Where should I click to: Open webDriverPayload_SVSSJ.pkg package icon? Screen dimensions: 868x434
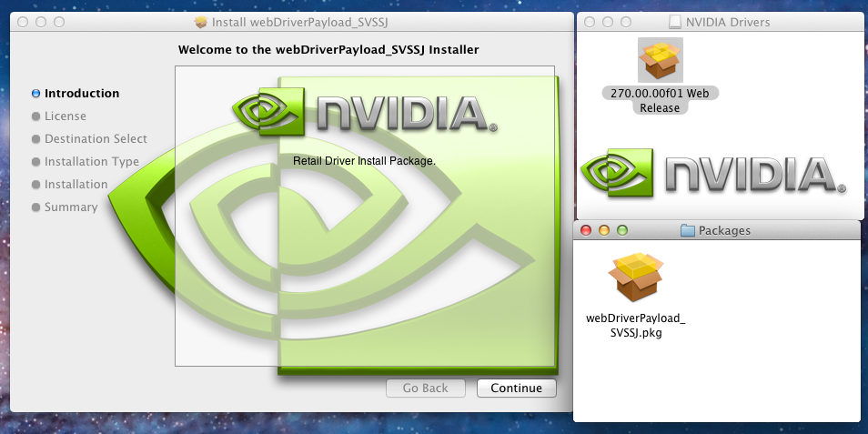tap(635, 277)
